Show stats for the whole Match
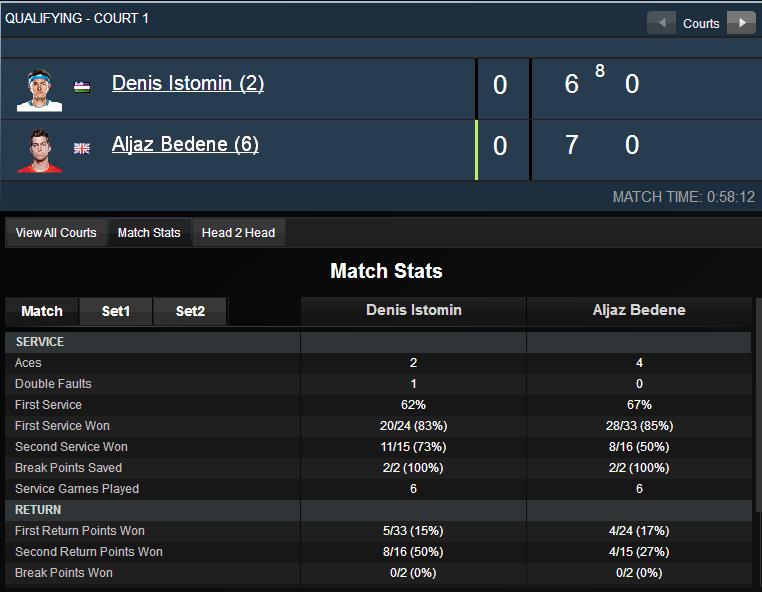Image resolution: width=762 pixels, height=592 pixels. (x=42, y=311)
